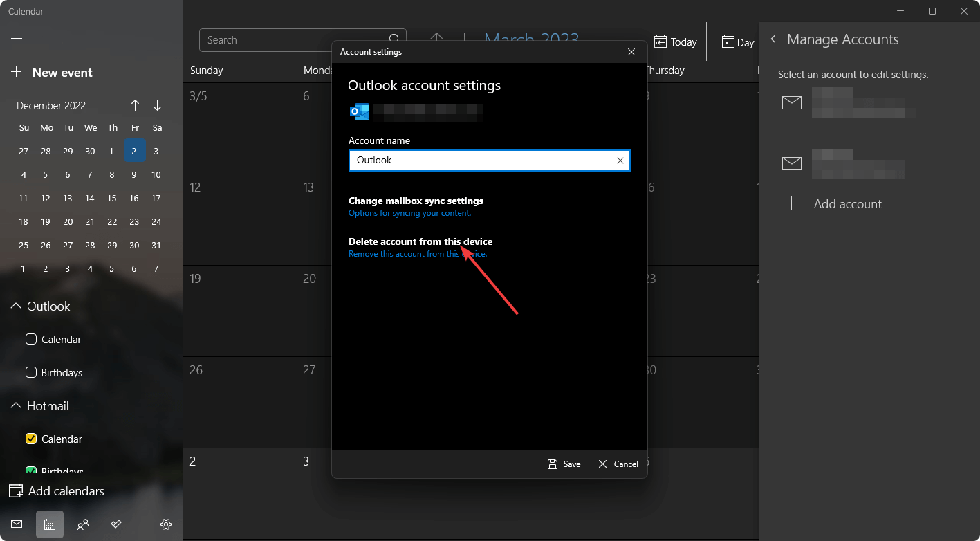Collapse the Outlook calendar group

point(16,306)
